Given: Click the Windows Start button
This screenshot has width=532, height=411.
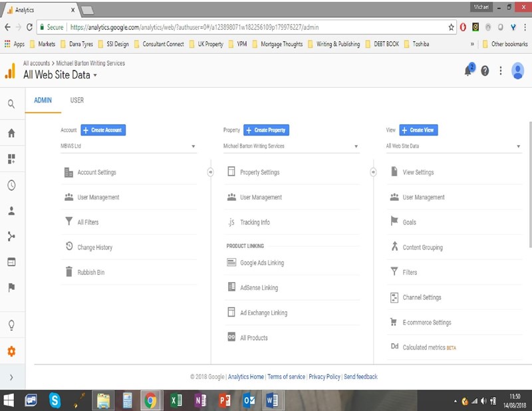Looking at the screenshot, I should pyautogui.click(x=9, y=401).
